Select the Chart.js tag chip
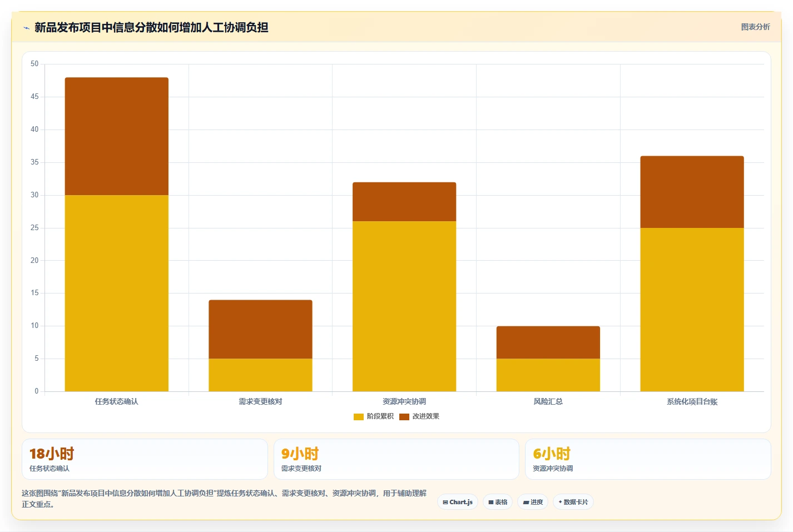Image resolution: width=793 pixels, height=532 pixels. click(x=458, y=502)
